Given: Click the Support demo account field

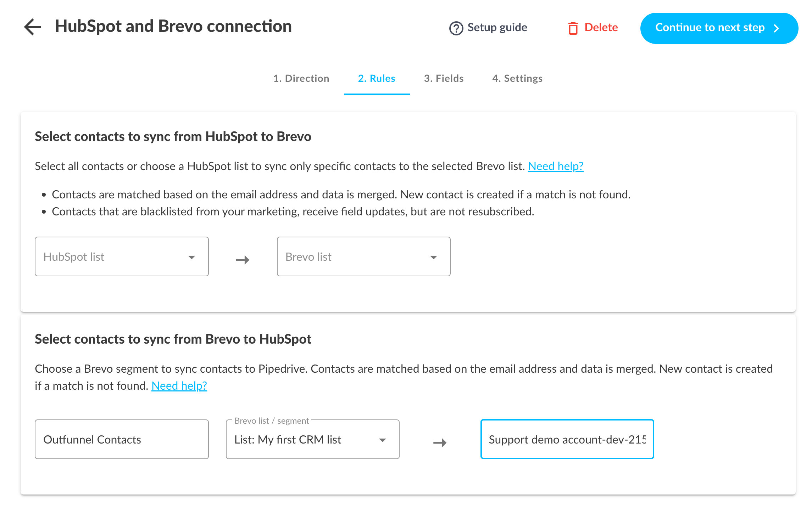Looking at the screenshot, I should click(567, 440).
